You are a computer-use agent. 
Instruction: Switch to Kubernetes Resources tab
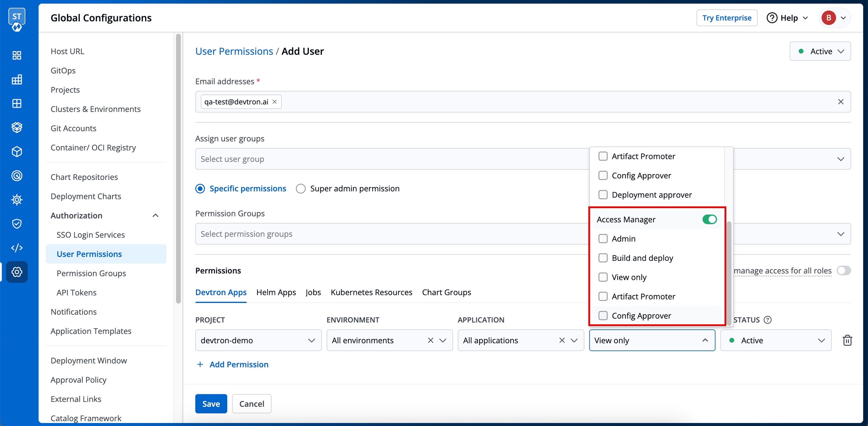pyautogui.click(x=371, y=292)
